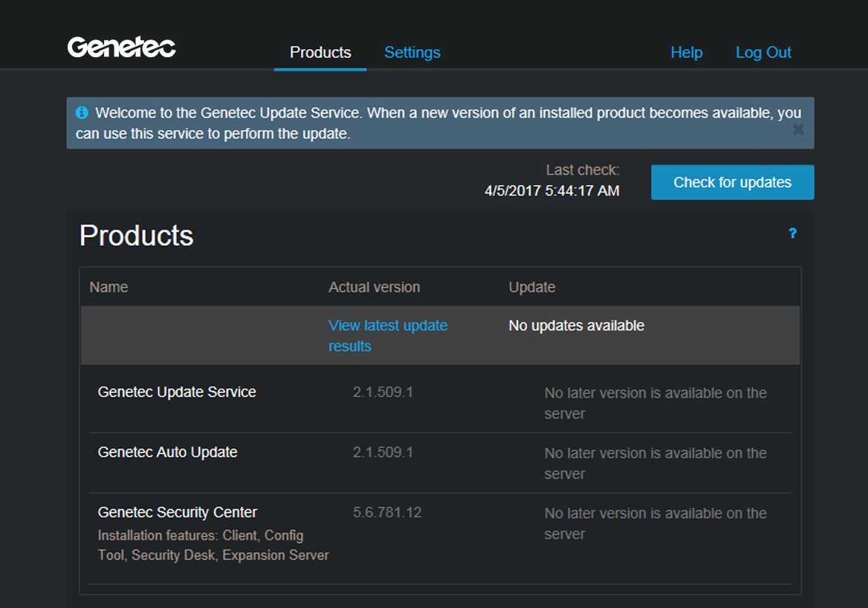This screenshot has width=868, height=608.
Task: Click Security Center no later version message
Action: click(x=655, y=524)
